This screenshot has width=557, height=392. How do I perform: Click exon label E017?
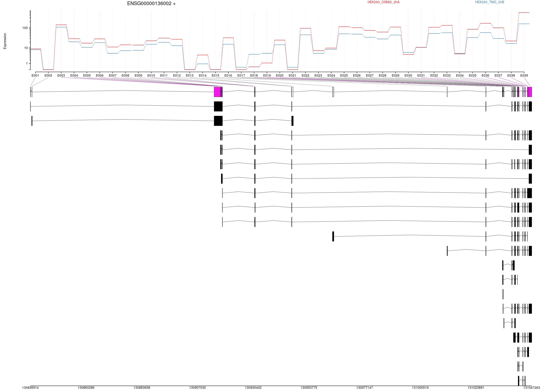point(241,75)
